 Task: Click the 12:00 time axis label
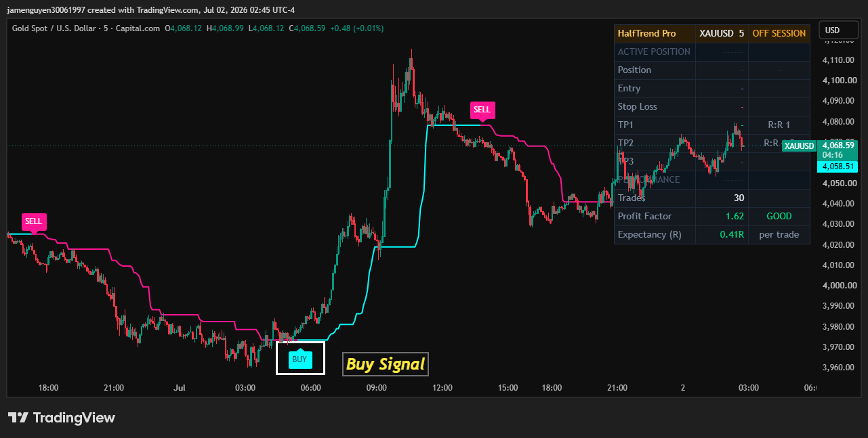point(442,388)
